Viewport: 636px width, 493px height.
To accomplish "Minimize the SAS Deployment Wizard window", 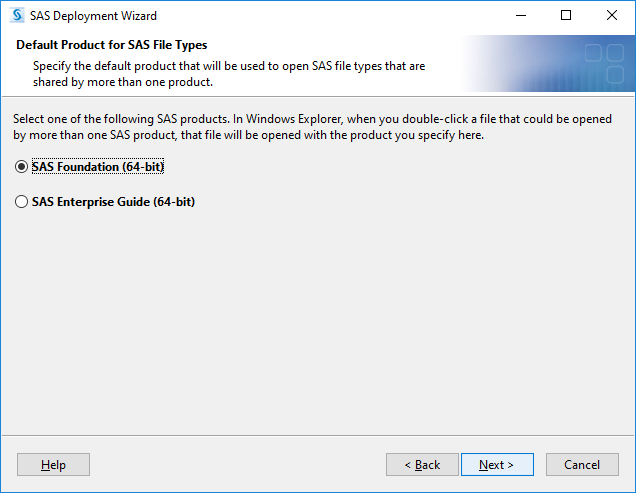I will (521, 15).
